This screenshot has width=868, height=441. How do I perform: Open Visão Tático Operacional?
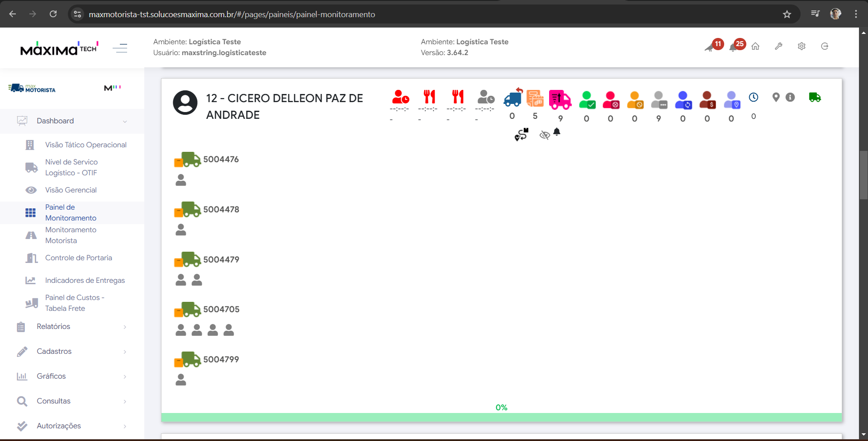coord(85,145)
